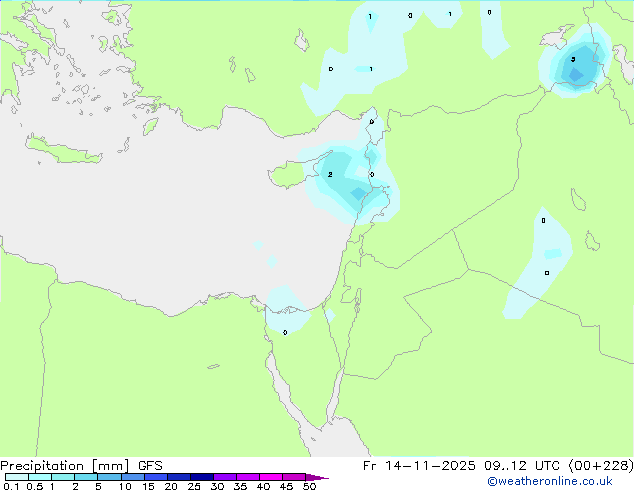
Task: Click the date 'Fr 14-11-2025'
Action: coord(418,466)
